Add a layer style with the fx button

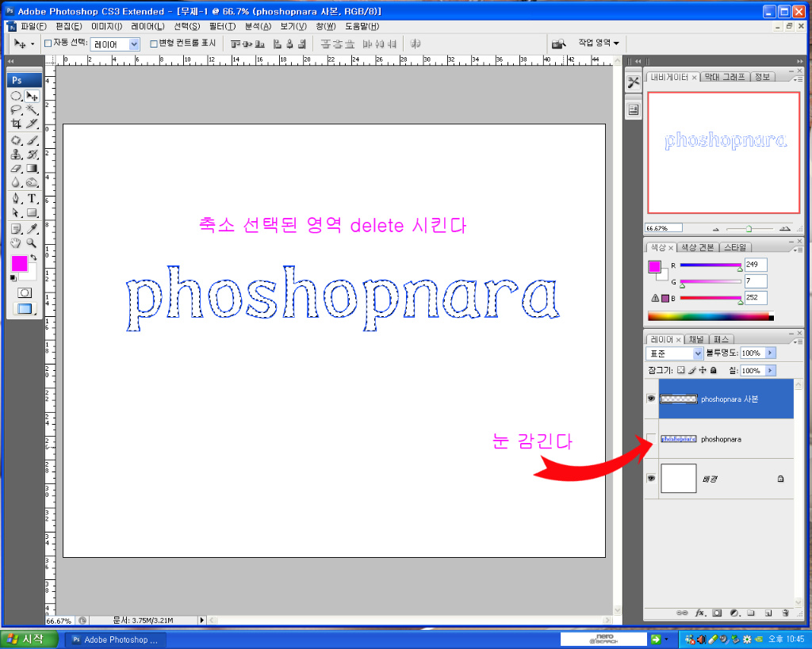[x=699, y=613]
